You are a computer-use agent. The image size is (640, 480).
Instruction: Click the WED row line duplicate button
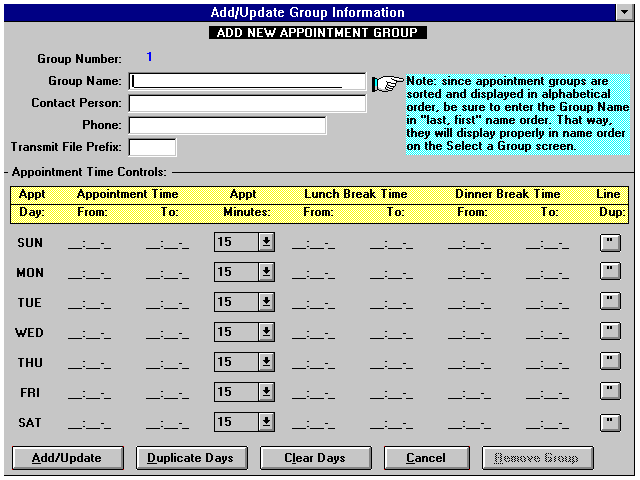(609, 332)
